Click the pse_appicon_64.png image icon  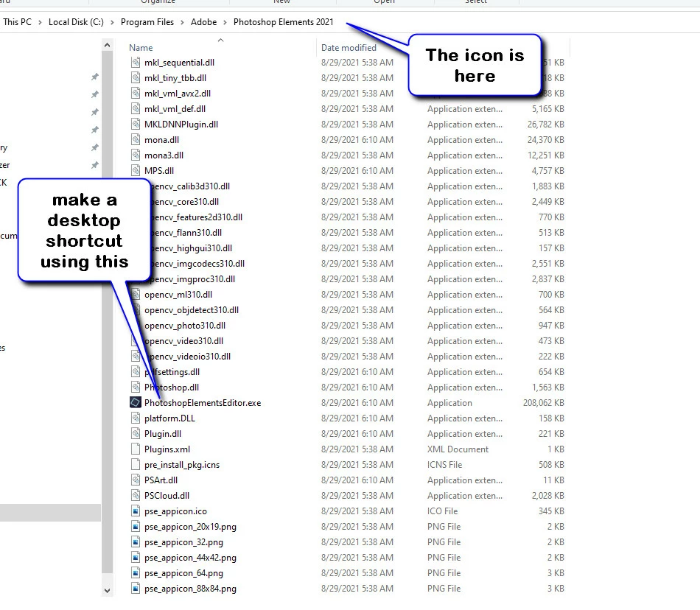(136, 573)
